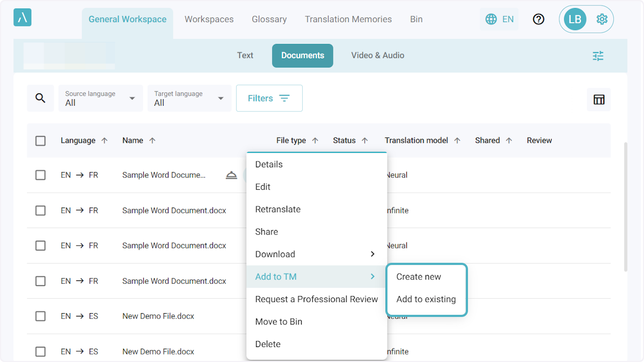
Task: Select the first New Demo File checkbox
Action: [41, 316]
